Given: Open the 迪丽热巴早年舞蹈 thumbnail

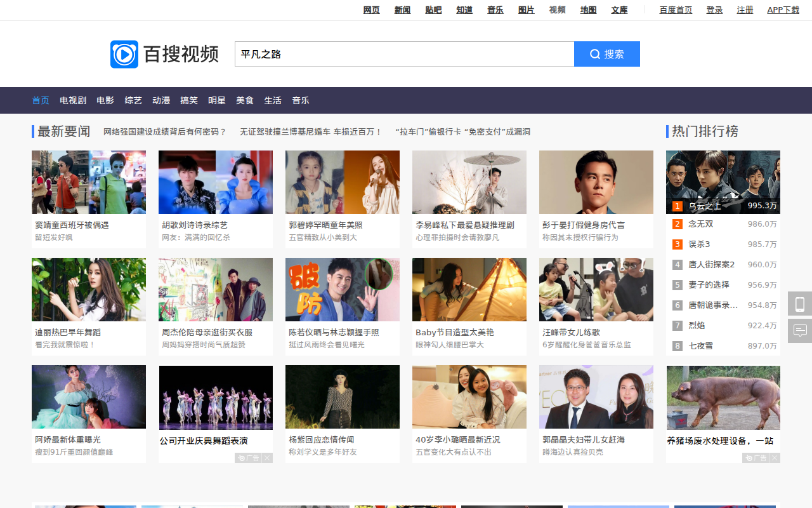Looking at the screenshot, I should coord(89,290).
